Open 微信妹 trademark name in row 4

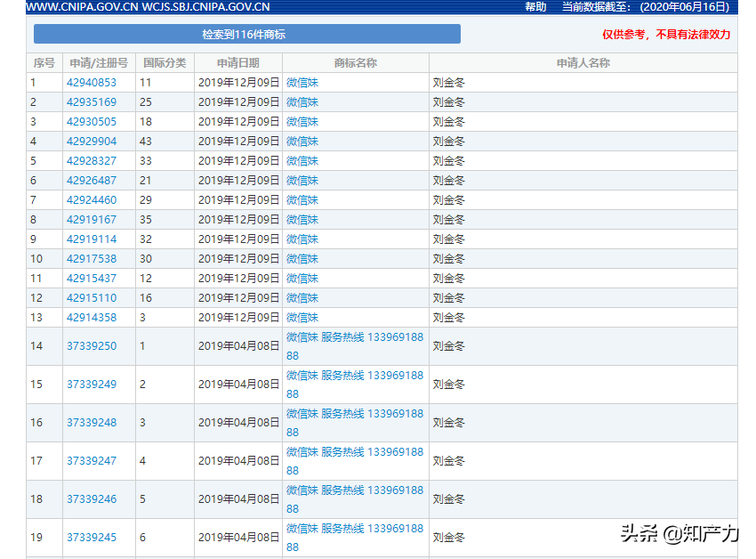[302, 142]
